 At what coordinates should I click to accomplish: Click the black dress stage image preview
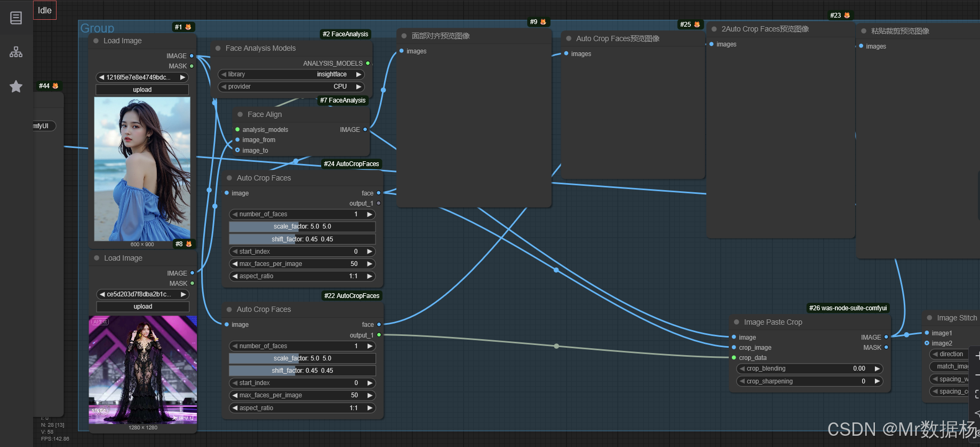point(143,370)
